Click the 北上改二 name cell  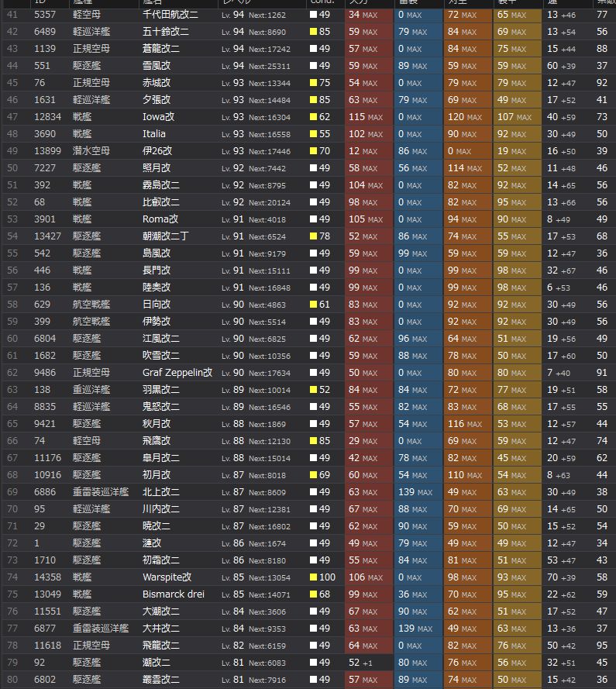[x=161, y=492]
